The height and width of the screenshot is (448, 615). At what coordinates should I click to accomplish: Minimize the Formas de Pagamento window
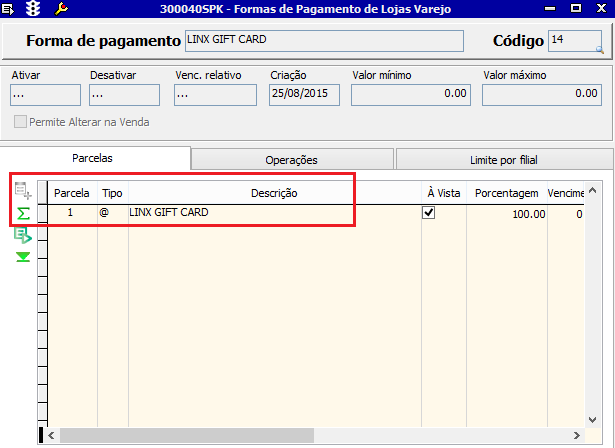550,8
